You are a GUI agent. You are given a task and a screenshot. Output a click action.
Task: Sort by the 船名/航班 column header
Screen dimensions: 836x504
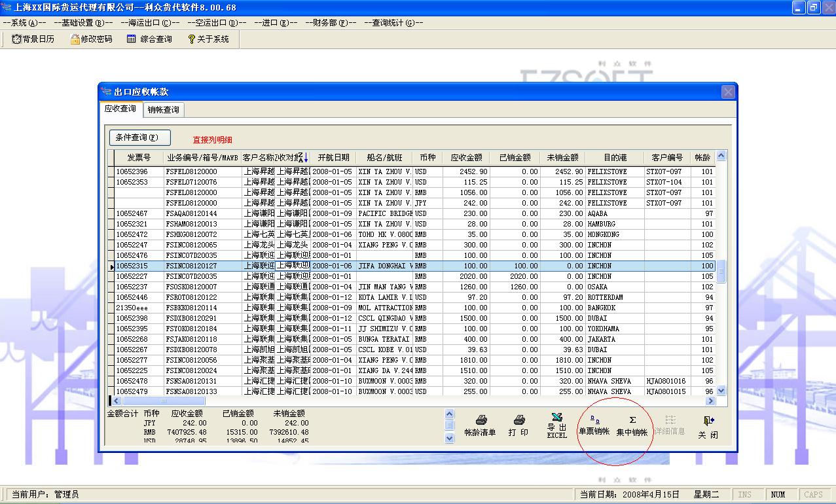385,158
